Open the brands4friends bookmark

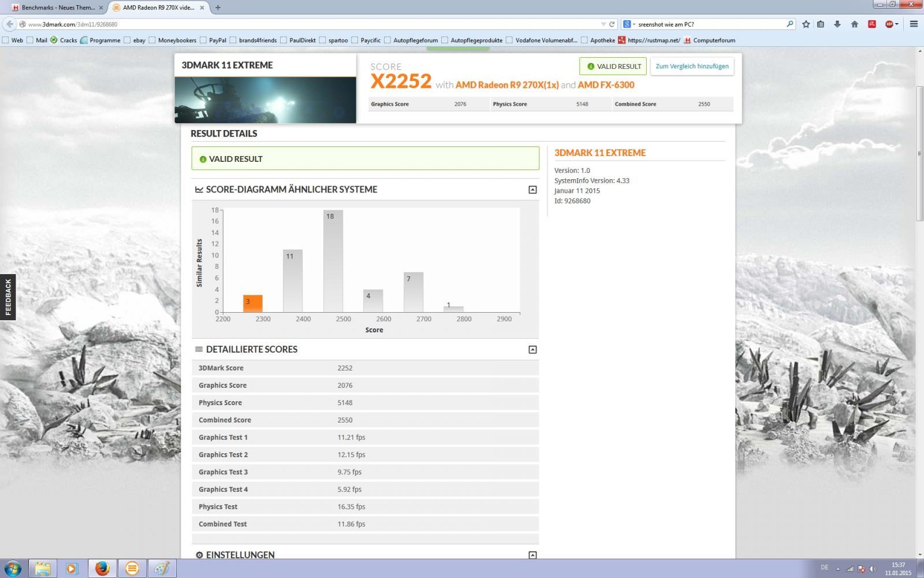click(x=253, y=40)
